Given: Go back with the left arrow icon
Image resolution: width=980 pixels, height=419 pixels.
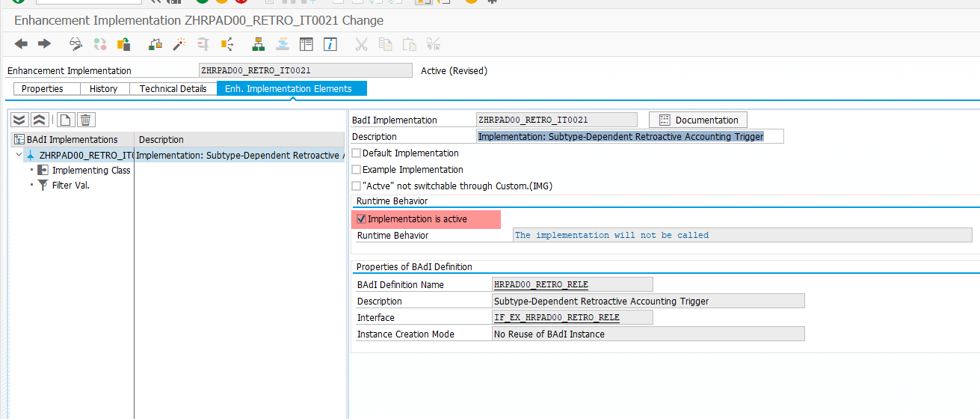Looking at the screenshot, I should [x=21, y=44].
